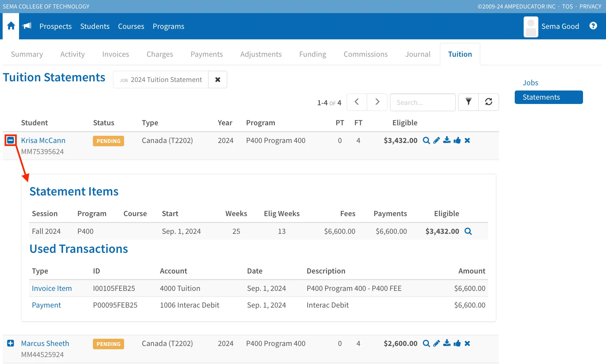
Task: Go to the home icon
Action: tap(11, 26)
